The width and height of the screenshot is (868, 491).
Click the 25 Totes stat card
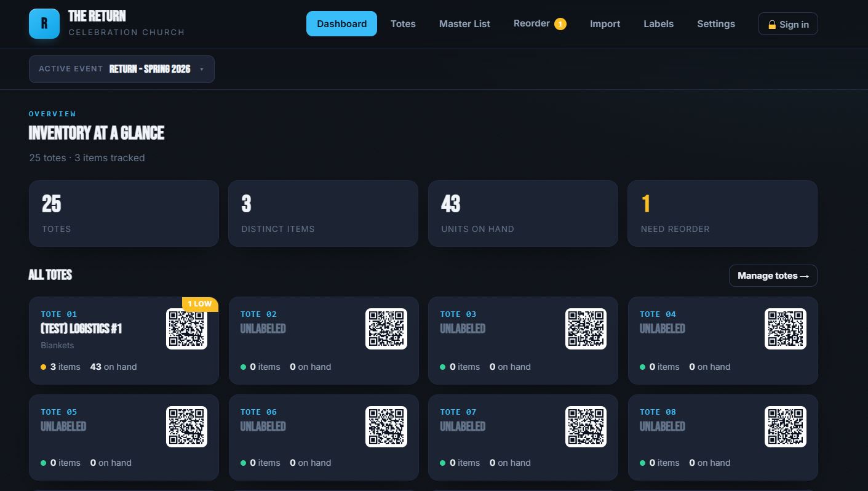124,214
